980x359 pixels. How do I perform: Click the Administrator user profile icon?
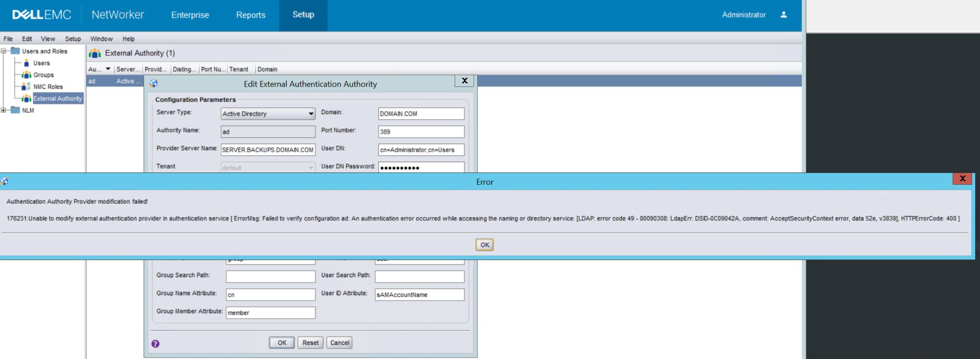pos(783,15)
